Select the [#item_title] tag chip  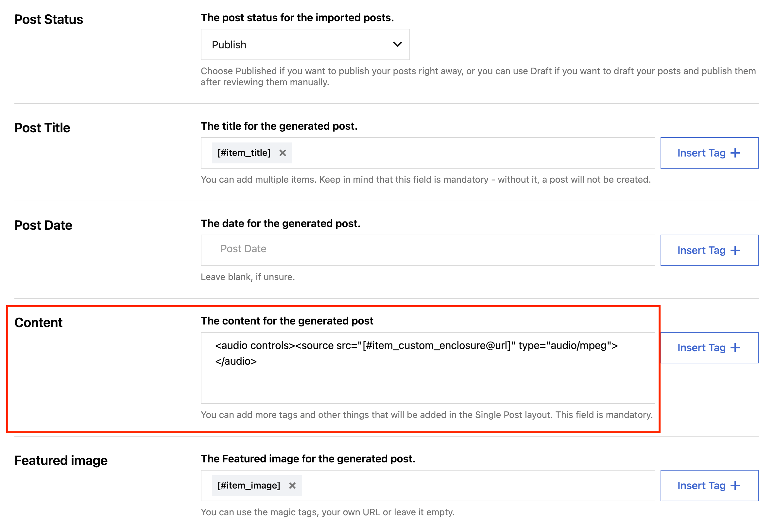click(244, 153)
